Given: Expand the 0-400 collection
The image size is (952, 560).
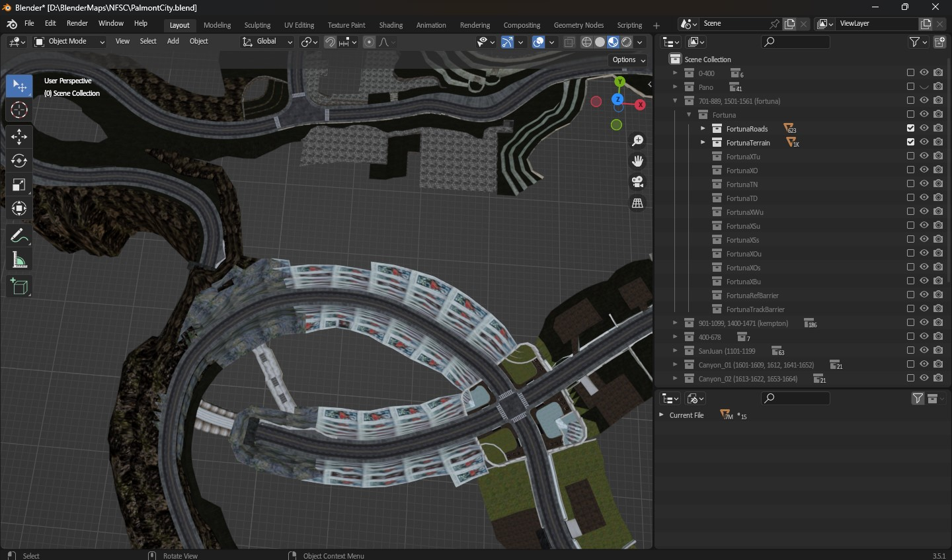Looking at the screenshot, I should (675, 73).
